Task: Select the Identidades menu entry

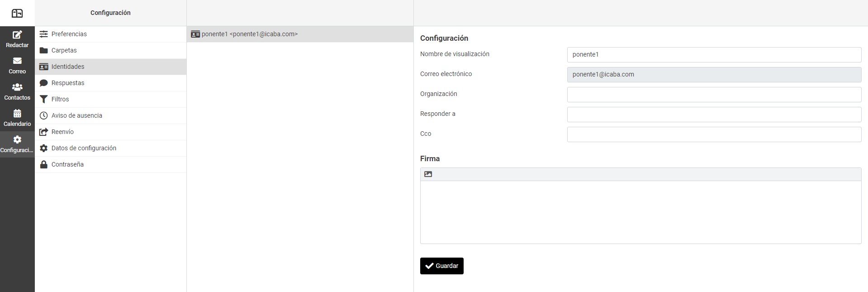Action: tap(68, 67)
